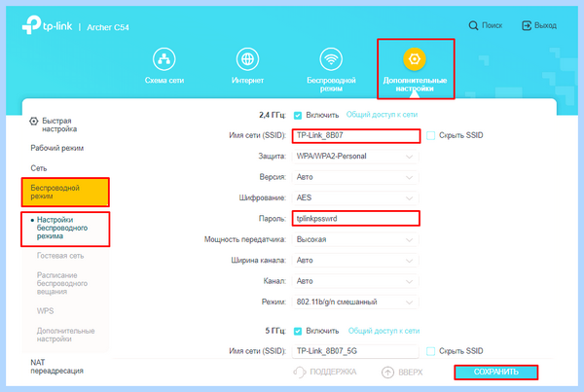The image size is (584, 392).
Task: Click the Archer C54 model text
Action: [108, 27]
